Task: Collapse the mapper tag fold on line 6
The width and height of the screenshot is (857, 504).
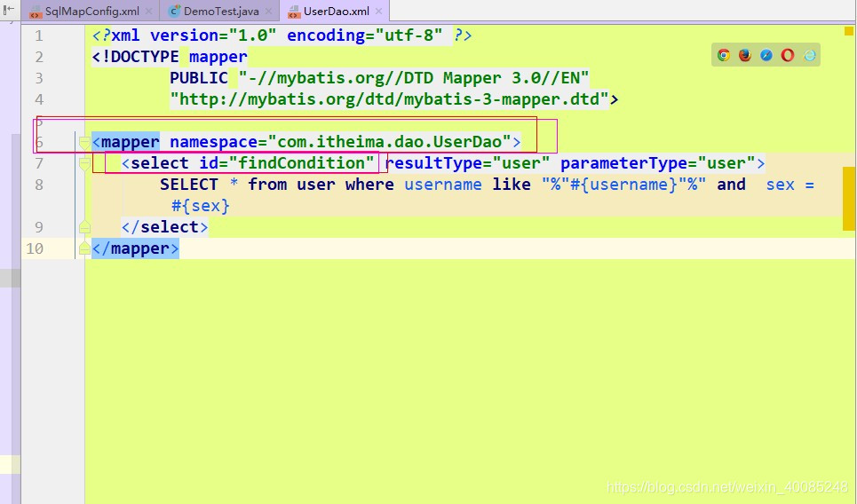Action: click(84, 143)
